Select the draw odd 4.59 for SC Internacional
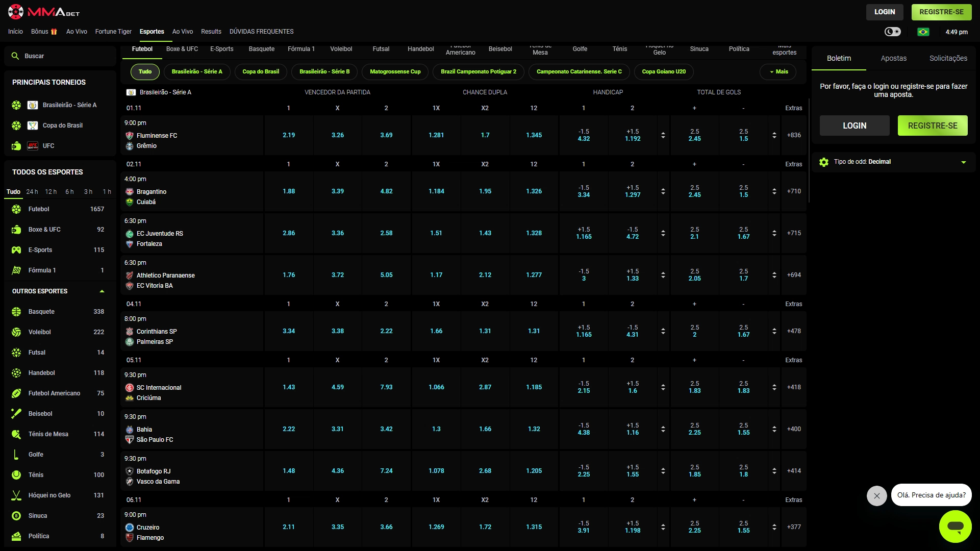 tap(337, 387)
